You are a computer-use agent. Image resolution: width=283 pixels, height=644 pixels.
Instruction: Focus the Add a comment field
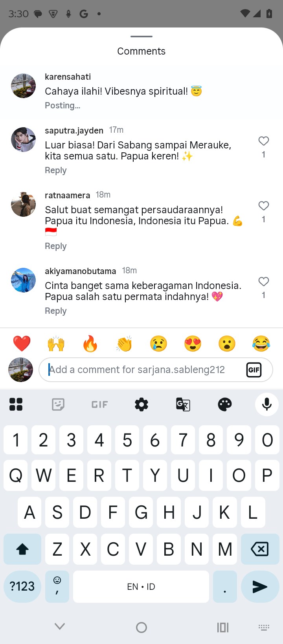pos(141,370)
